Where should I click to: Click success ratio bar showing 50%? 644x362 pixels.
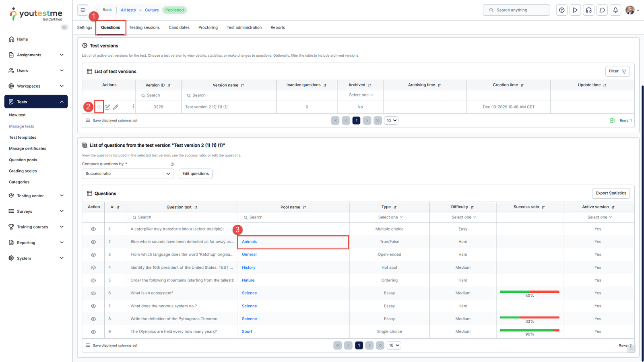529,292
